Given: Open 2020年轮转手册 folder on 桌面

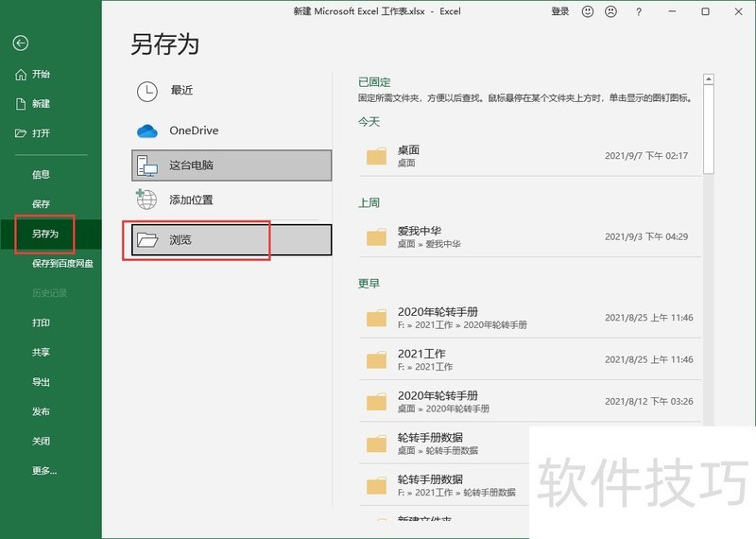Looking at the screenshot, I should pyautogui.click(x=530, y=402).
